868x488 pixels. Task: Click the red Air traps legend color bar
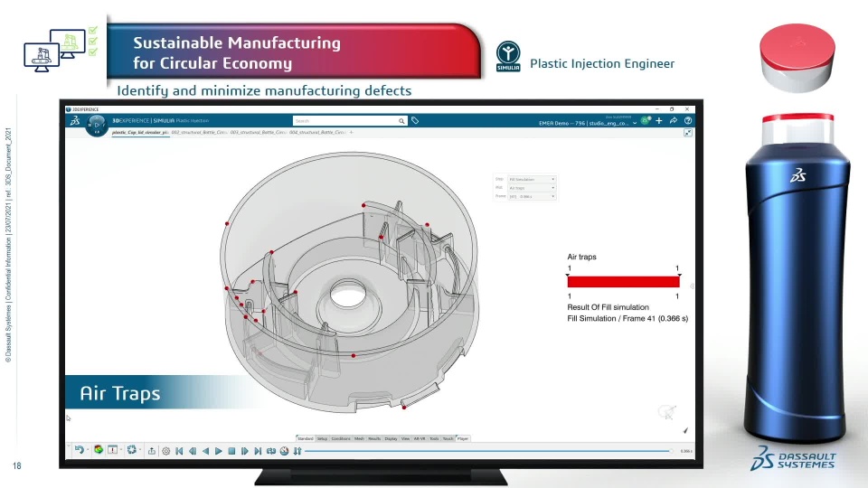coord(623,282)
